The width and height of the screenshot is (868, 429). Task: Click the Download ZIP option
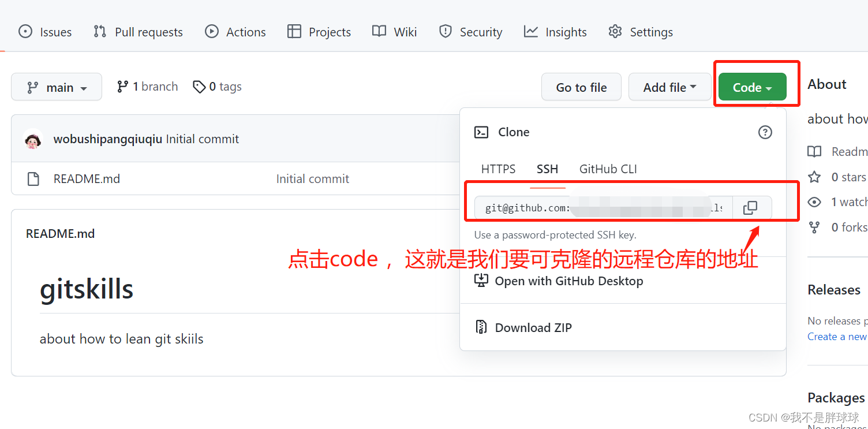[523, 327]
